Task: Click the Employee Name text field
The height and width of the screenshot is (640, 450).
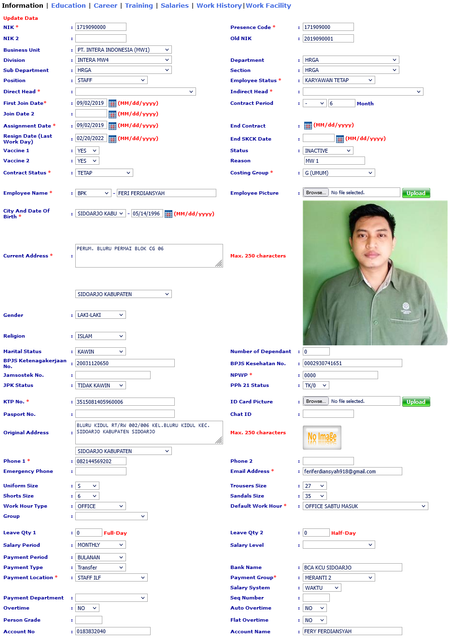Action: 166,193
